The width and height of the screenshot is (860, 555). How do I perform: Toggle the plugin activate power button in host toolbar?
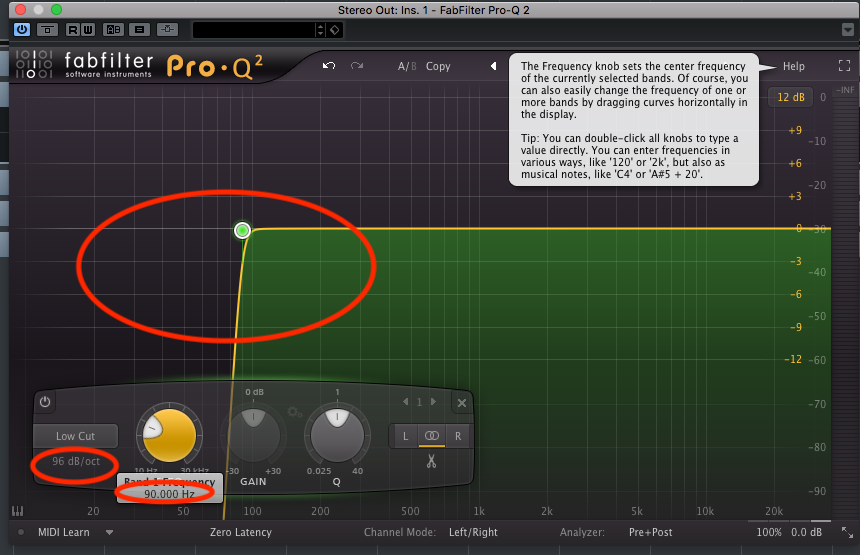pos(22,30)
